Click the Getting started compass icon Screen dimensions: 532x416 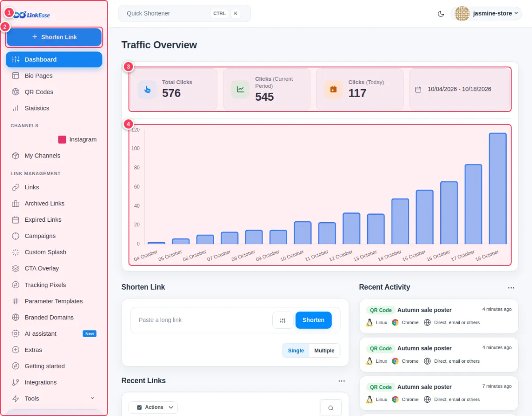tap(16, 366)
